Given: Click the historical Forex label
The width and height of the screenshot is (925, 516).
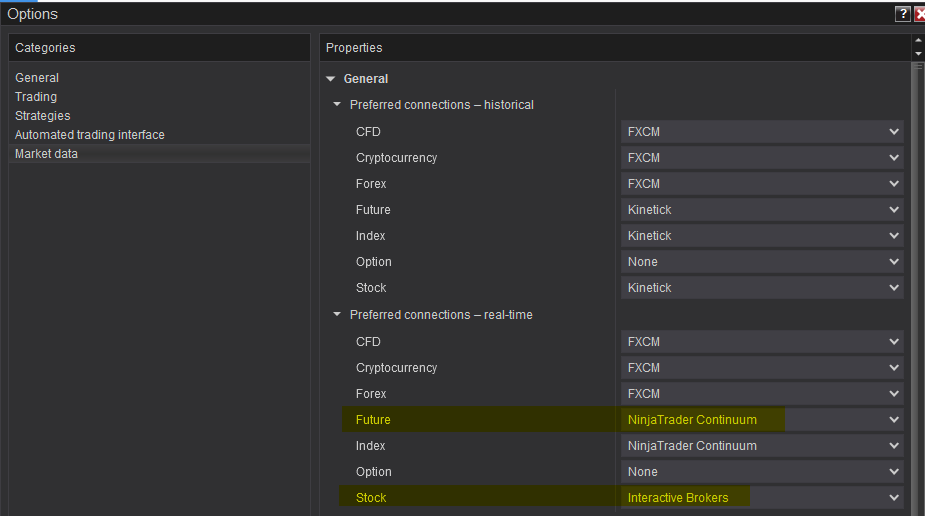Looking at the screenshot, I should pos(371,183).
